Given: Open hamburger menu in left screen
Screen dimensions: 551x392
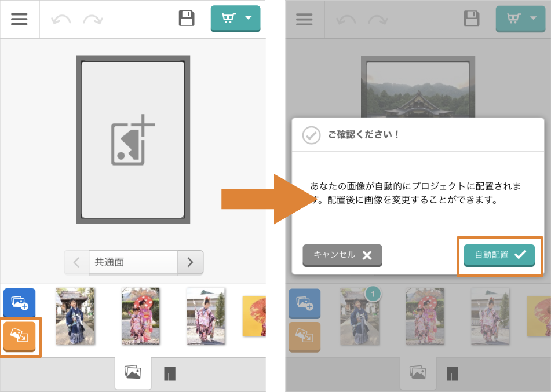Looking at the screenshot, I should click(19, 19).
